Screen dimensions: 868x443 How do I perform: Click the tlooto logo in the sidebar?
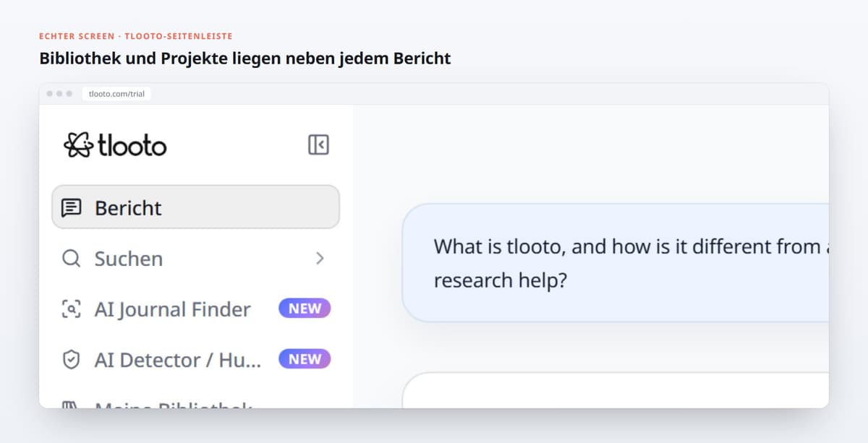point(115,145)
